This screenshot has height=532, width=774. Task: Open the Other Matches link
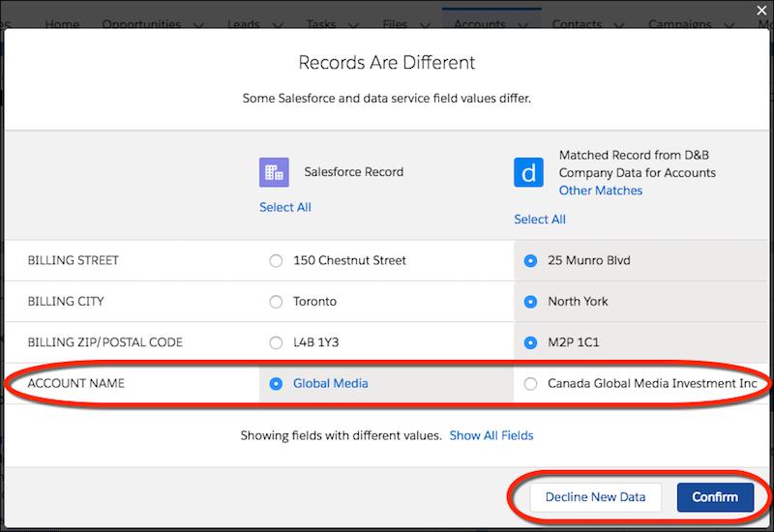(600, 191)
